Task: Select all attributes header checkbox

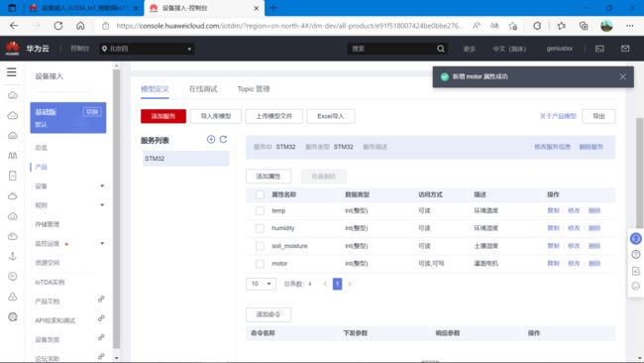Action: pos(260,194)
